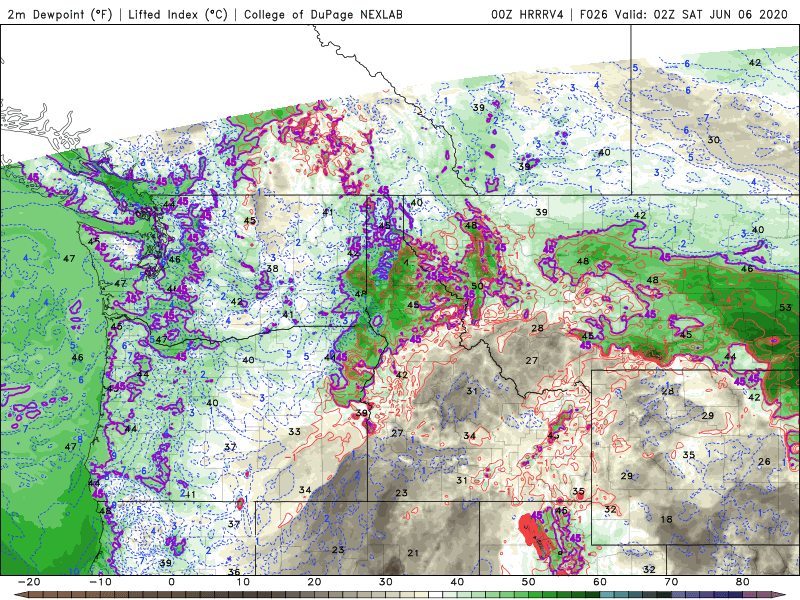Click the dewpoint value 50 on the map

(x=477, y=286)
